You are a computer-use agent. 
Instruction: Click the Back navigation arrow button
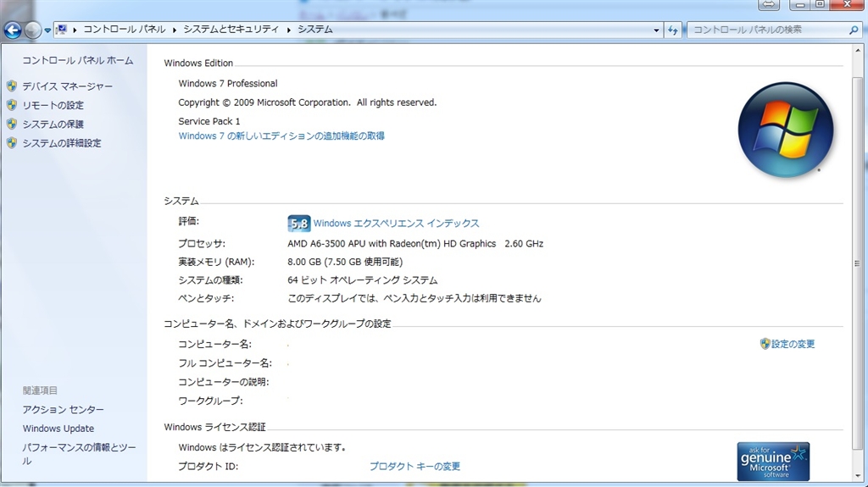pos(13,30)
